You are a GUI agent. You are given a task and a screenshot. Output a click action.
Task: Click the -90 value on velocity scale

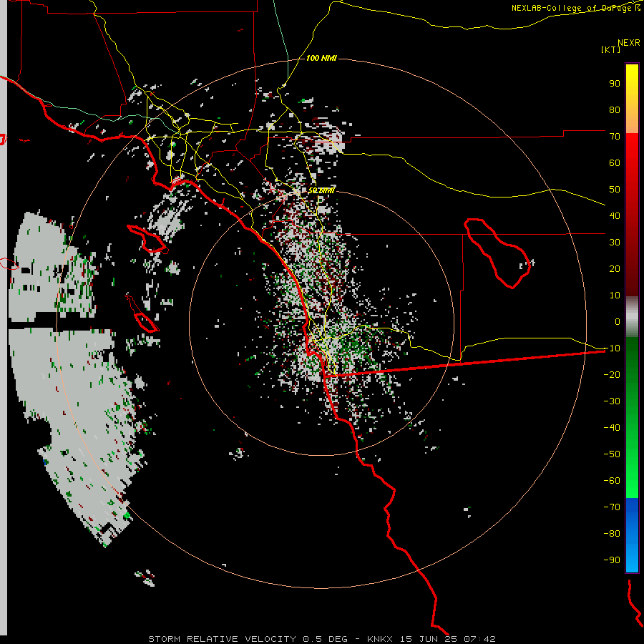click(612, 560)
